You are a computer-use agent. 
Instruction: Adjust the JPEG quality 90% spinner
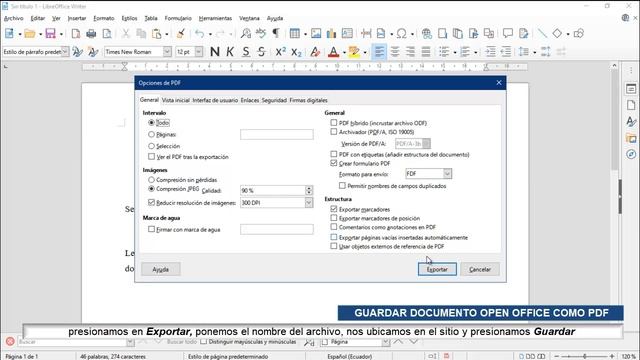309,190
